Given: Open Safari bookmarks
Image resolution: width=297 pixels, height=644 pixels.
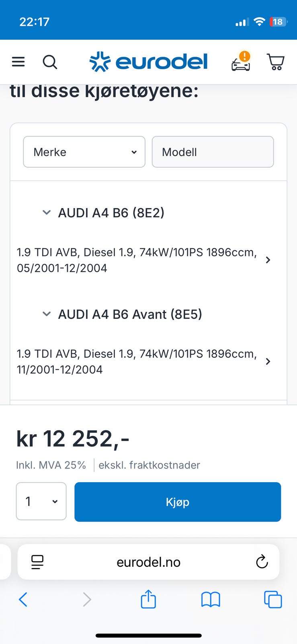Looking at the screenshot, I should click(211, 599).
